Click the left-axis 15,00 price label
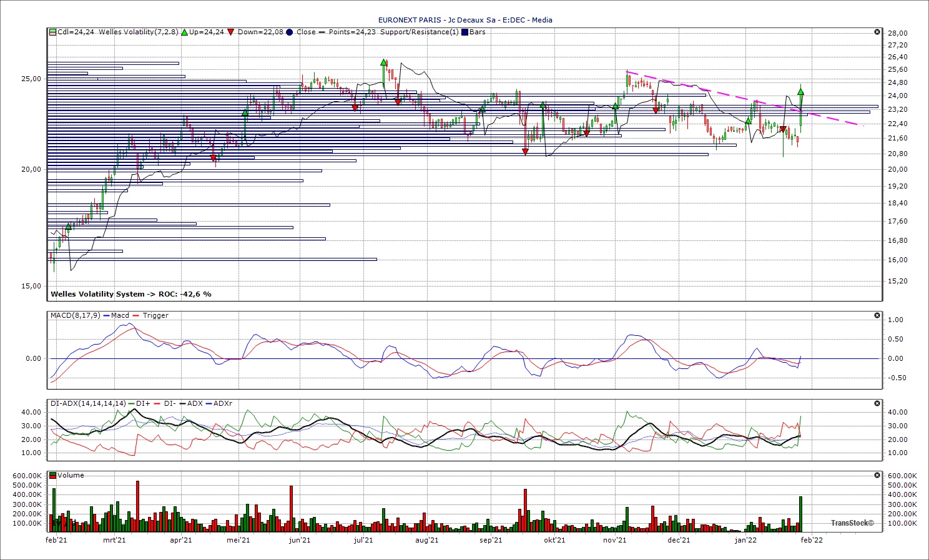This screenshot has height=560, width=929. (32, 286)
